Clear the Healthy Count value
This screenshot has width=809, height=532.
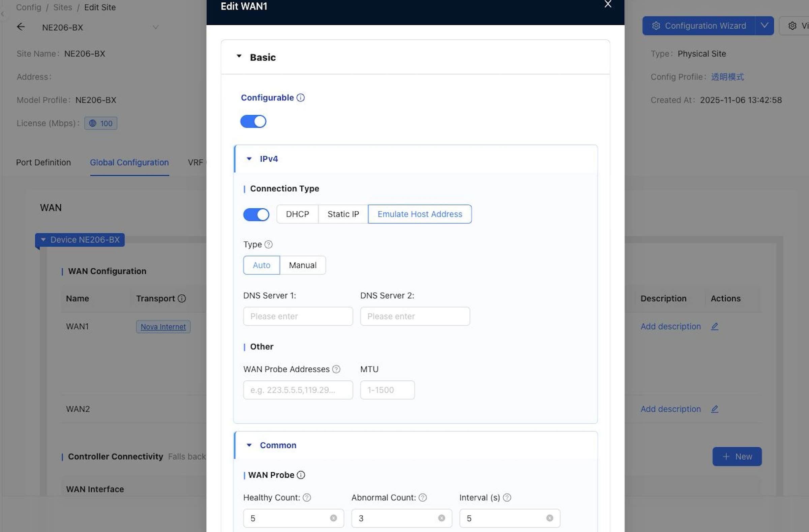[333, 518]
